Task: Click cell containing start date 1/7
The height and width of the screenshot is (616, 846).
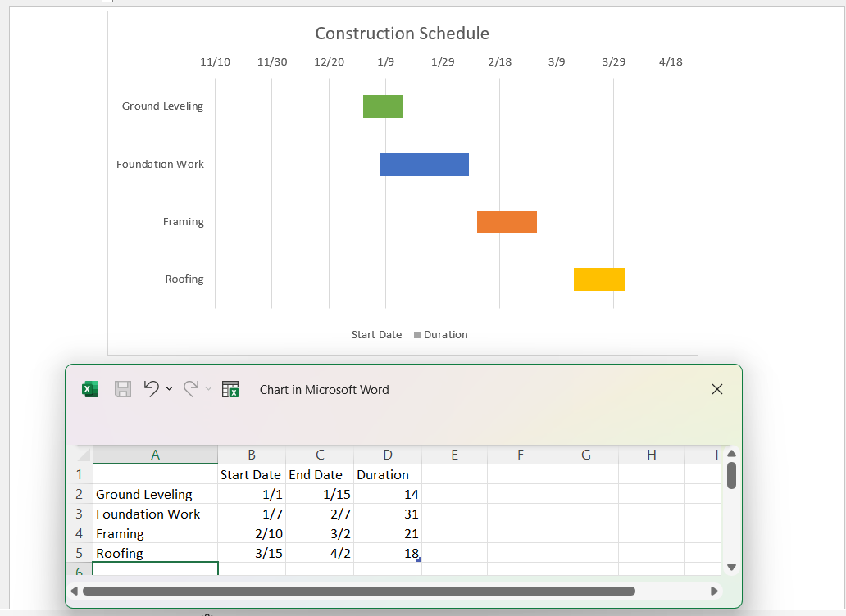Action: [252, 514]
